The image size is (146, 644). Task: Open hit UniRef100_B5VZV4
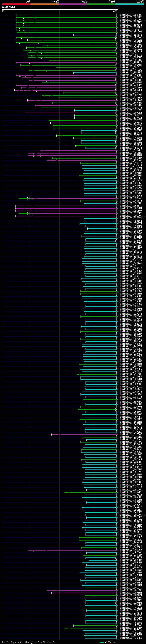pos(131,223)
